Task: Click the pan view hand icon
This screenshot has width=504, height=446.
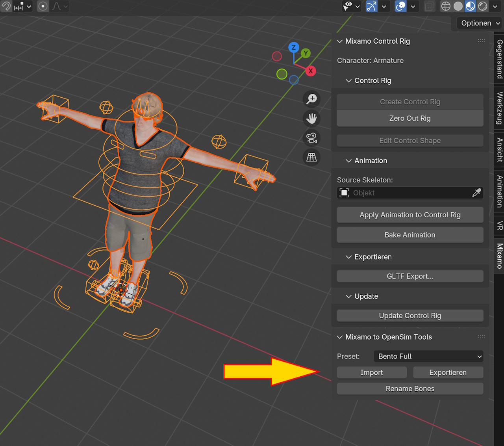Action: point(311,118)
